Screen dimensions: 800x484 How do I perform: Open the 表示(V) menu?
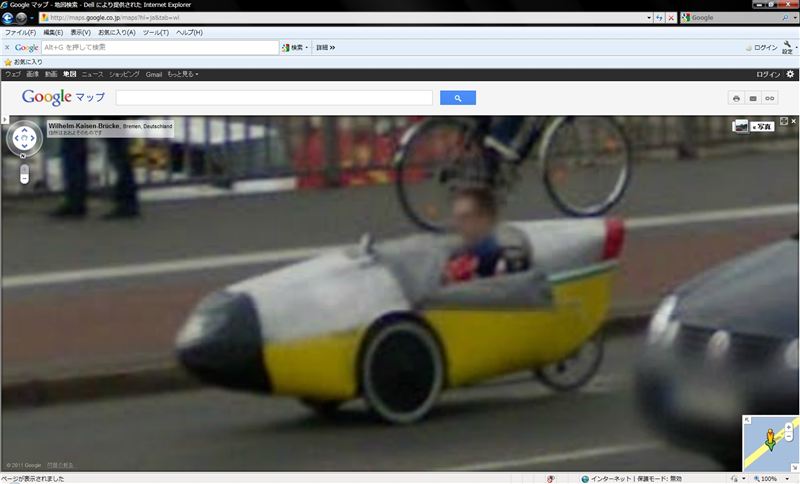click(x=81, y=32)
